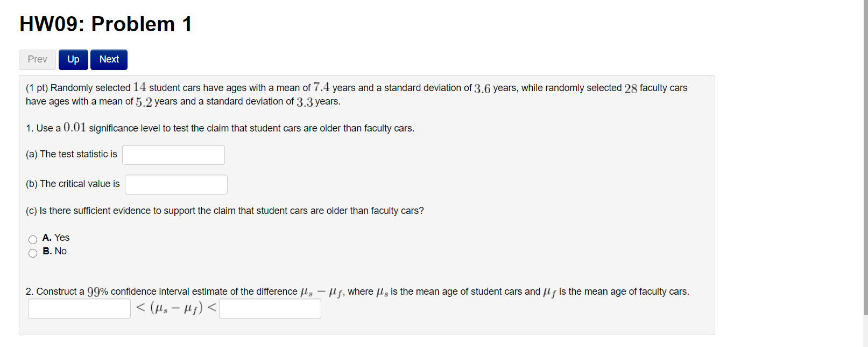868x347 pixels.
Task: Click the lower bound field of the confidence interval
Action: [x=79, y=308]
